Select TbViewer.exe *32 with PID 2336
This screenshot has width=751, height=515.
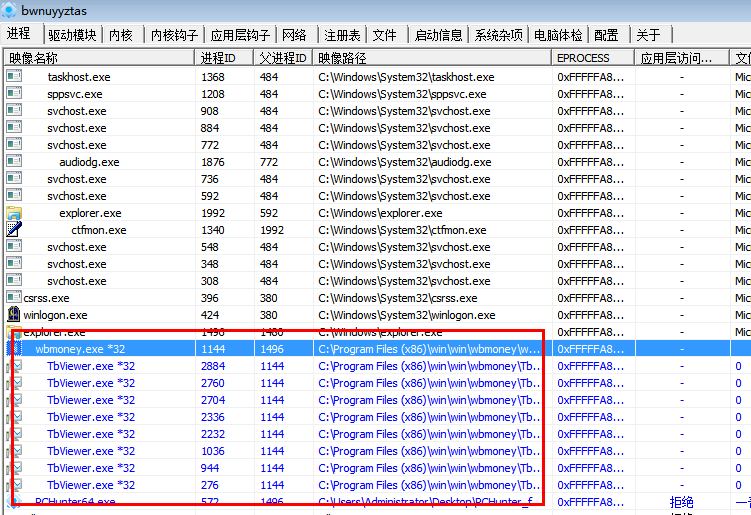[x=378, y=417]
